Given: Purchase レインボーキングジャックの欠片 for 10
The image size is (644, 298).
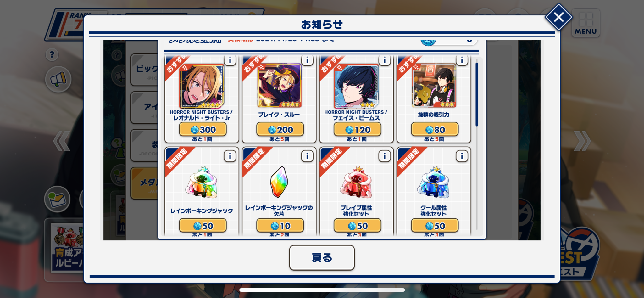Looking at the screenshot, I should (280, 226).
